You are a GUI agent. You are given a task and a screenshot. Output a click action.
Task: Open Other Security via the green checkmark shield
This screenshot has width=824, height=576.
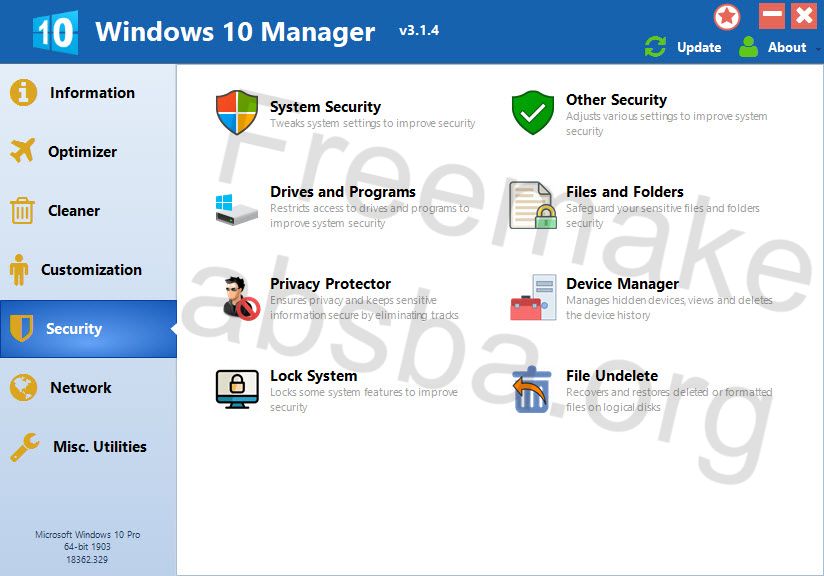(x=533, y=112)
